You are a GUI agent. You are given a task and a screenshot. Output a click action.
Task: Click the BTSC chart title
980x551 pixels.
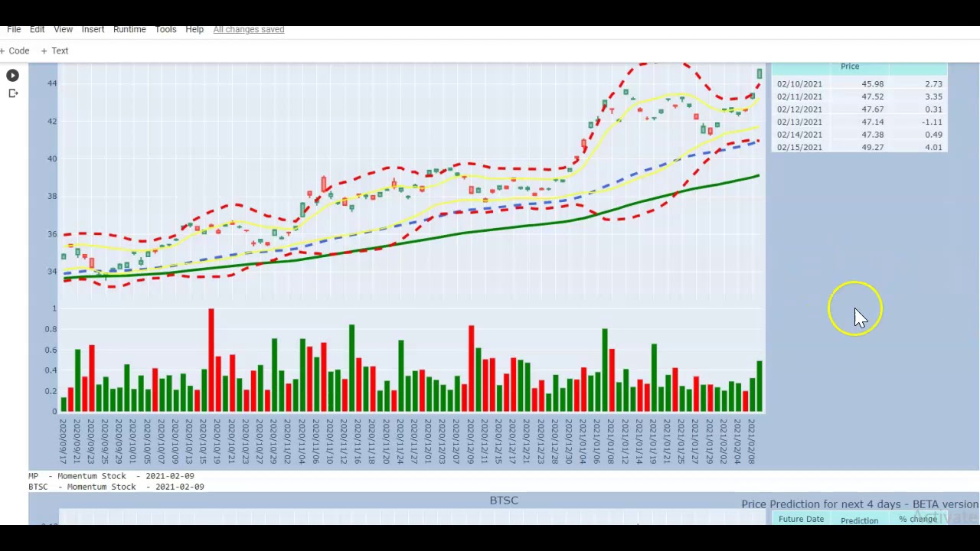[x=504, y=500]
